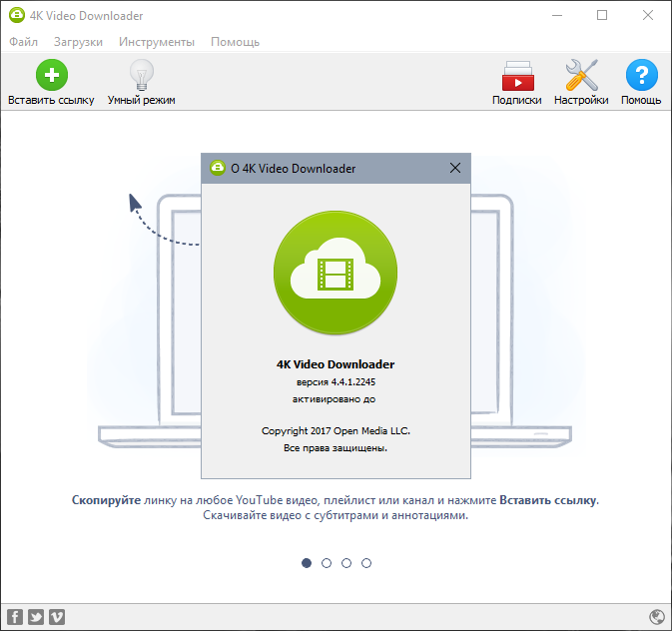
Task: Open the Помощь menu in the menu bar
Action: (x=235, y=42)
